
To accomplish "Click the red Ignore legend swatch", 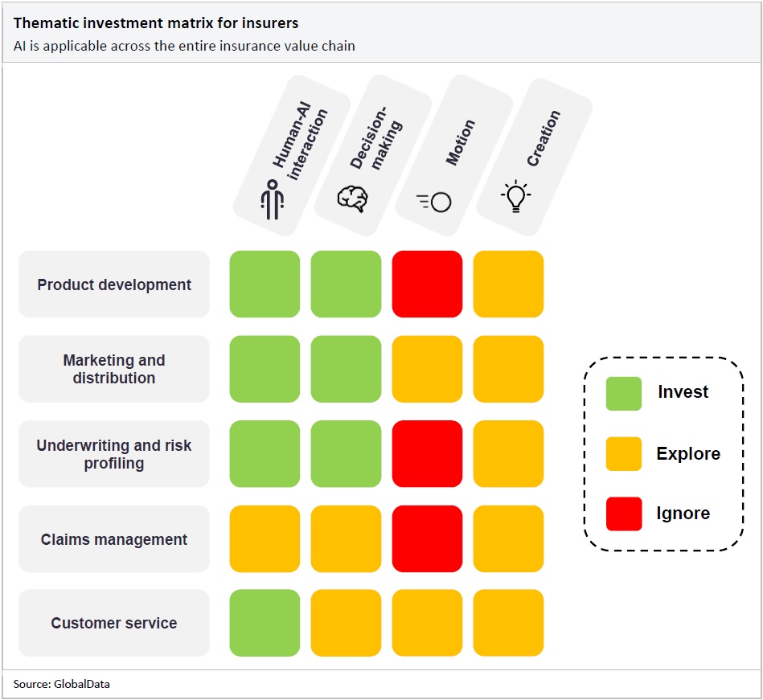I will 624,514.
